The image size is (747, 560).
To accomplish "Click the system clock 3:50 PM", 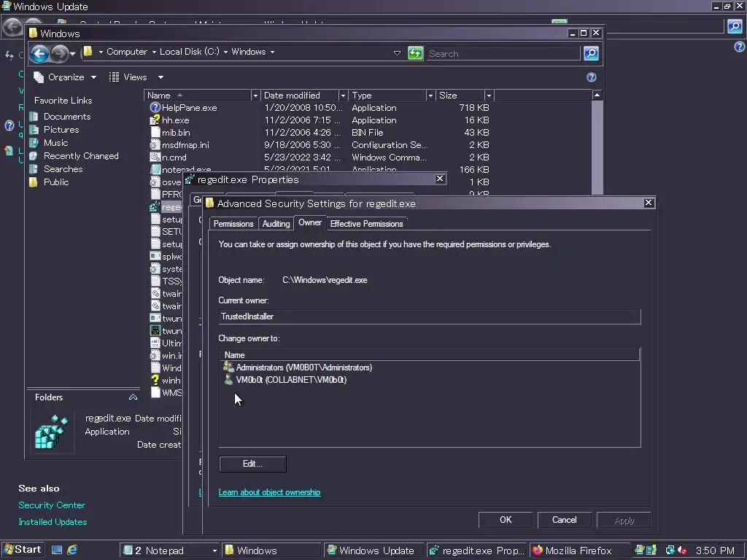I will pos(715,551).
